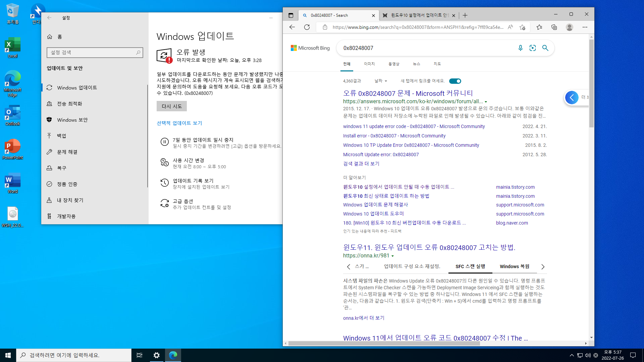Select the Word desktop shortcut

(13, 183)
